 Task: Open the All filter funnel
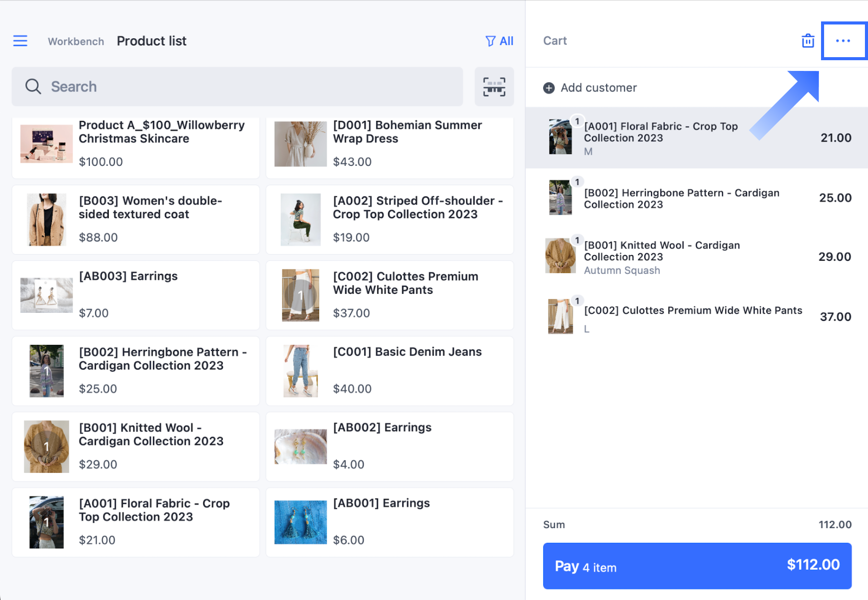(499, 41)
